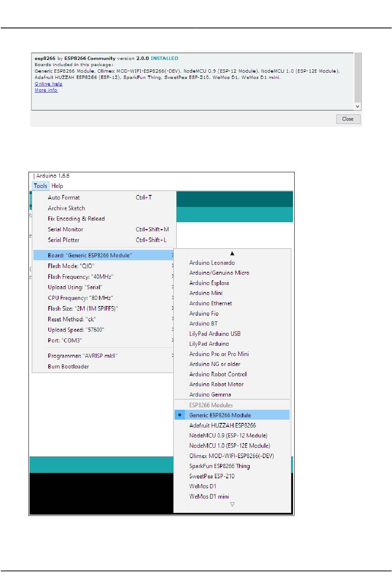Select Arduino Fio board
392x582 pixels.
coord(232,314)
